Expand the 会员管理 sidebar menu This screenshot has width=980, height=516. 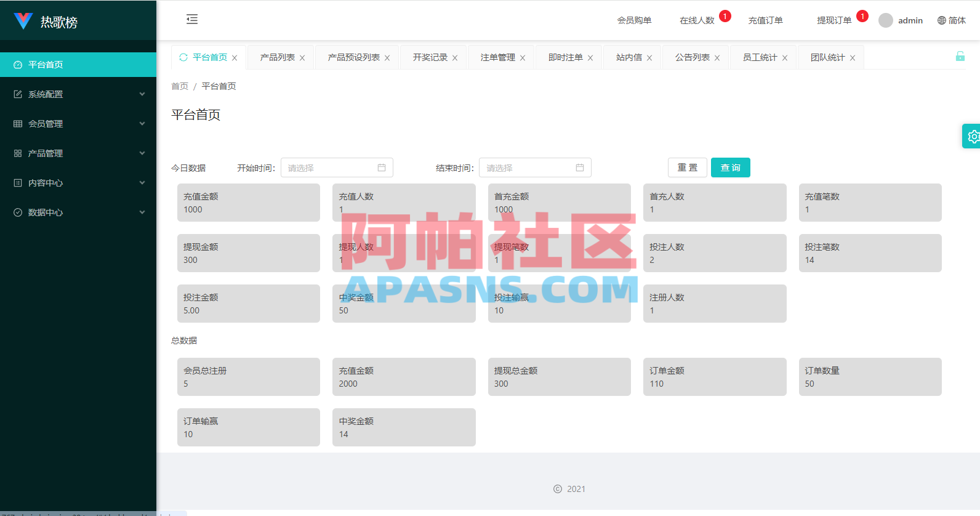[78, 124]
